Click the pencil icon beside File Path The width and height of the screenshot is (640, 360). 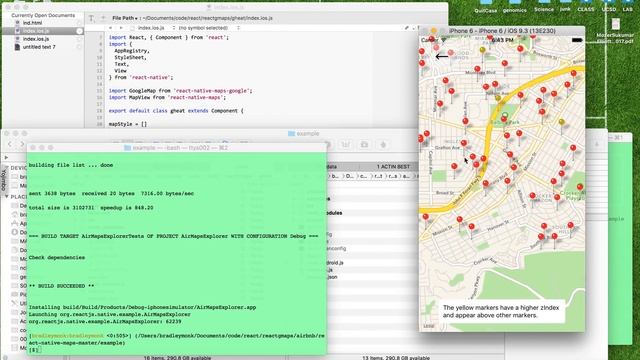point(103,18)
